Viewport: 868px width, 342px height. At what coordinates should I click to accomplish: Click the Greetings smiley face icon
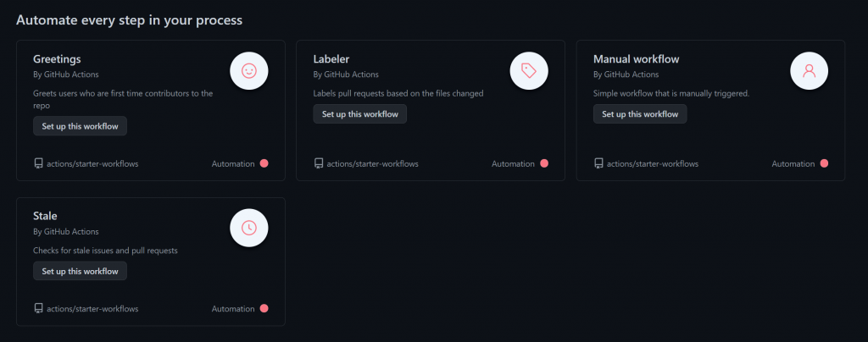[249, 71]
